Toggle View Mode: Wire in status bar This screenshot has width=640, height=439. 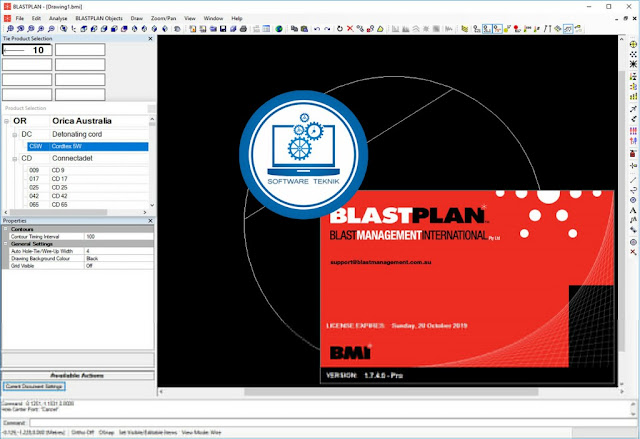(201, 432)
